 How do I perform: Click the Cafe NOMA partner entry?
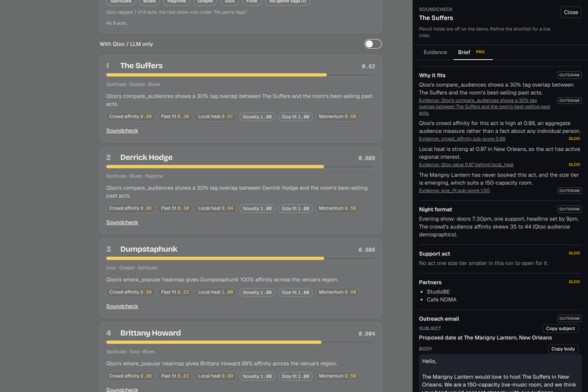pos(441,299)
